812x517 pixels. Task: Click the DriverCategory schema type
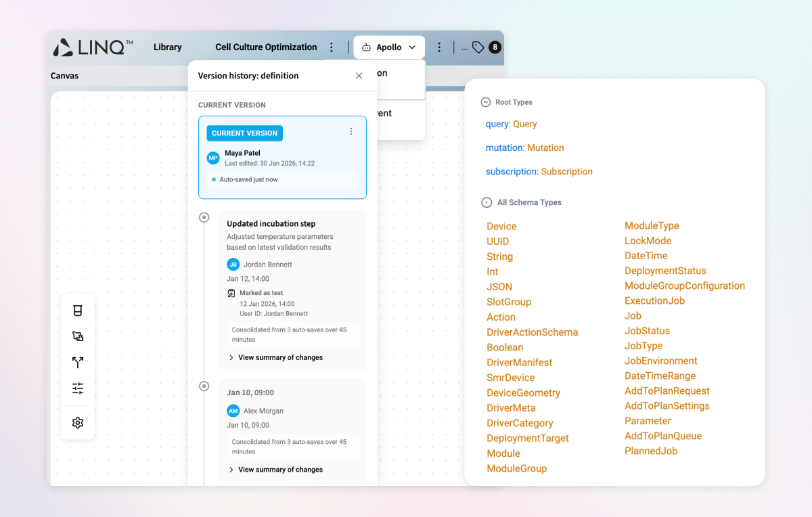click(x=520, y=423)
